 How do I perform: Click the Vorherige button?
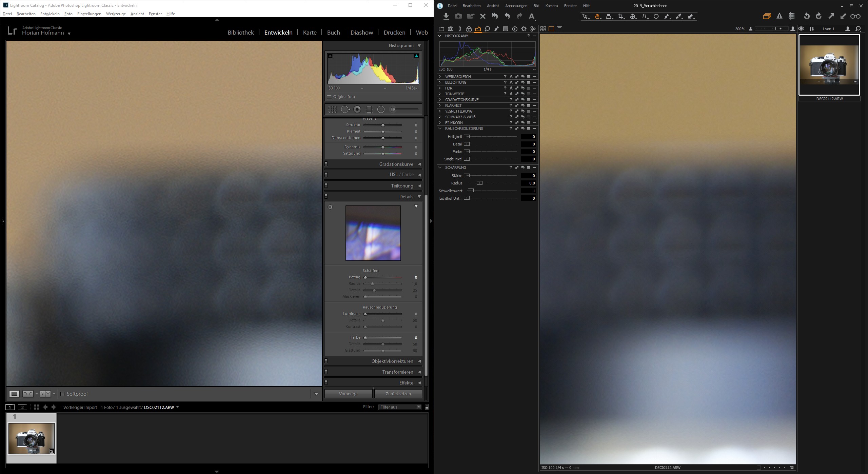348,394
